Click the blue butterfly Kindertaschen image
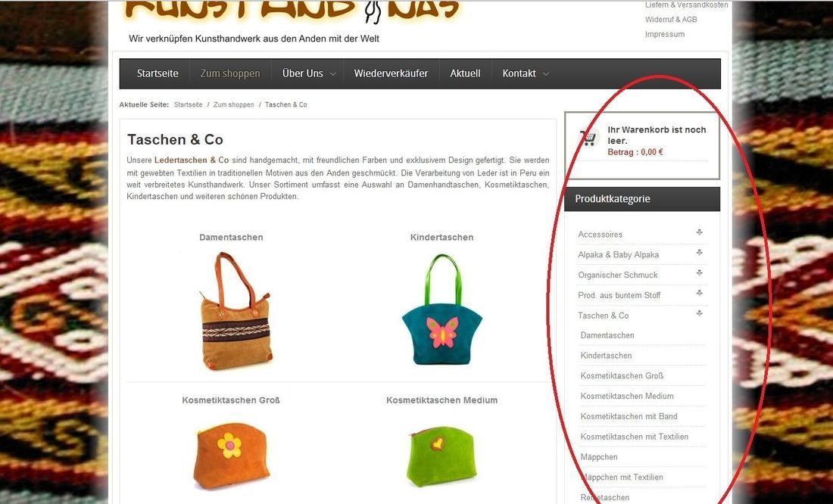The image size is (833, 504). tap(442, 309)
